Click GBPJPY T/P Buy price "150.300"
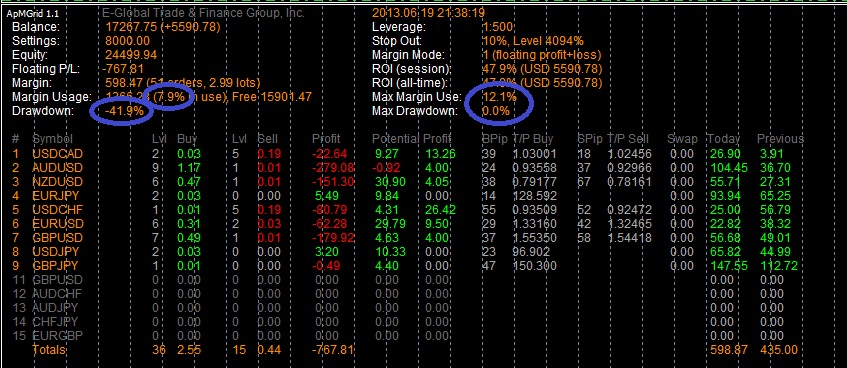This screenshot has width=847, height=368. coord(534,265)
